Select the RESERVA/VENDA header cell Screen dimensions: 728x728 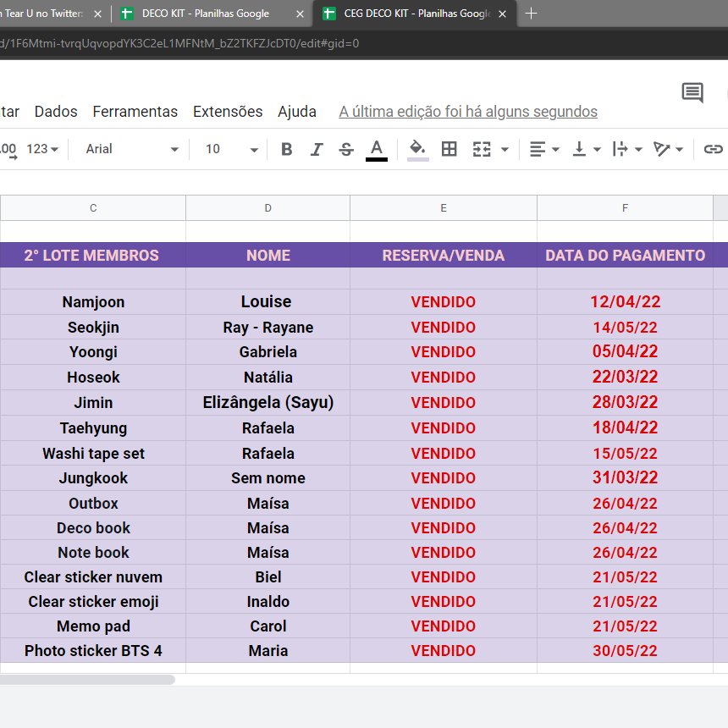point(444,256)
